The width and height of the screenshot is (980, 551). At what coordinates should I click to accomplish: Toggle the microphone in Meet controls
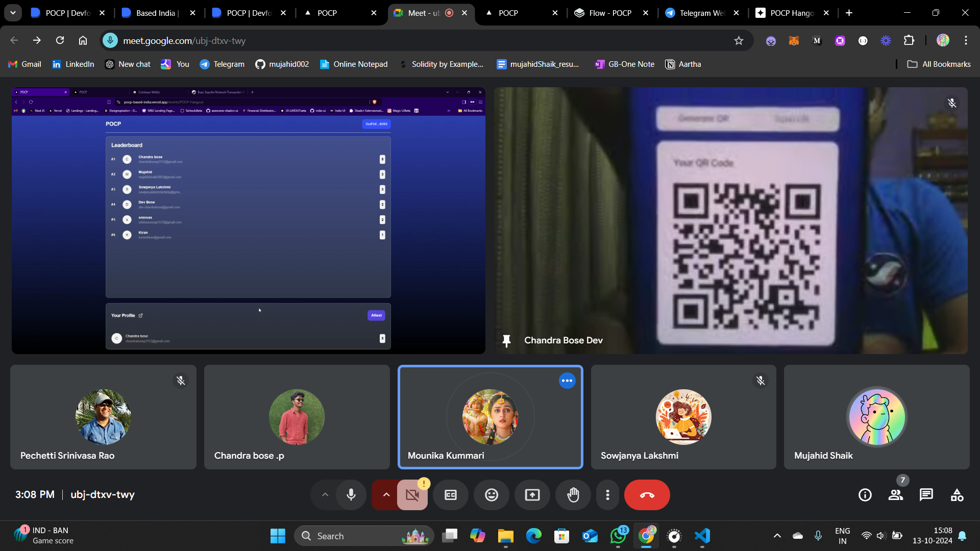click(x=351, y=495)
